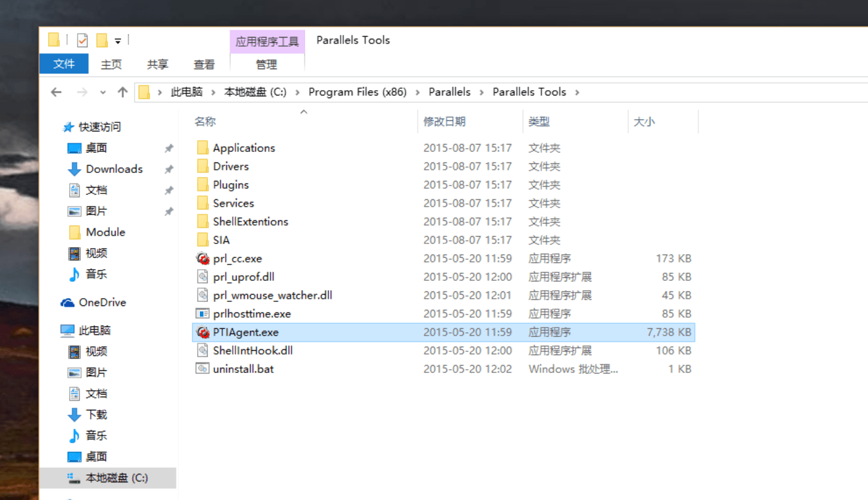Open the quick access toolbar customize dropdown
868x500 pixels.
(x=118, y=41)
